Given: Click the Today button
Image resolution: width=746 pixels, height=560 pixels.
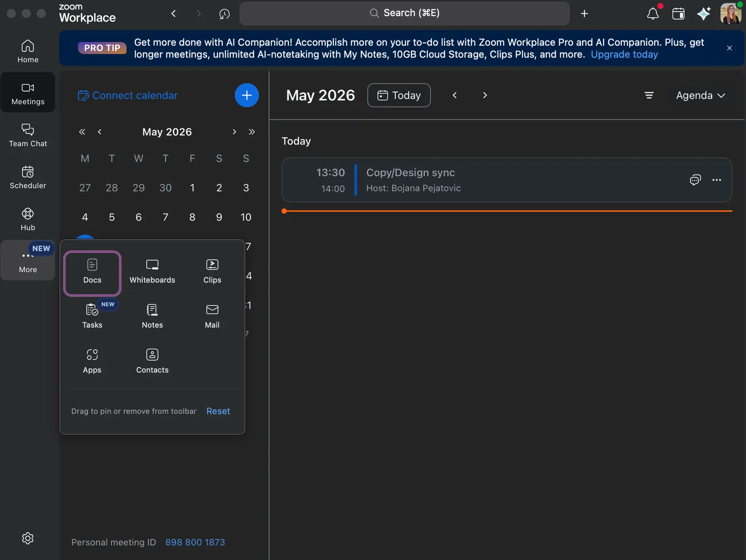Looking at the screenshot, I should pyautogui.click(x=399, y=95).
